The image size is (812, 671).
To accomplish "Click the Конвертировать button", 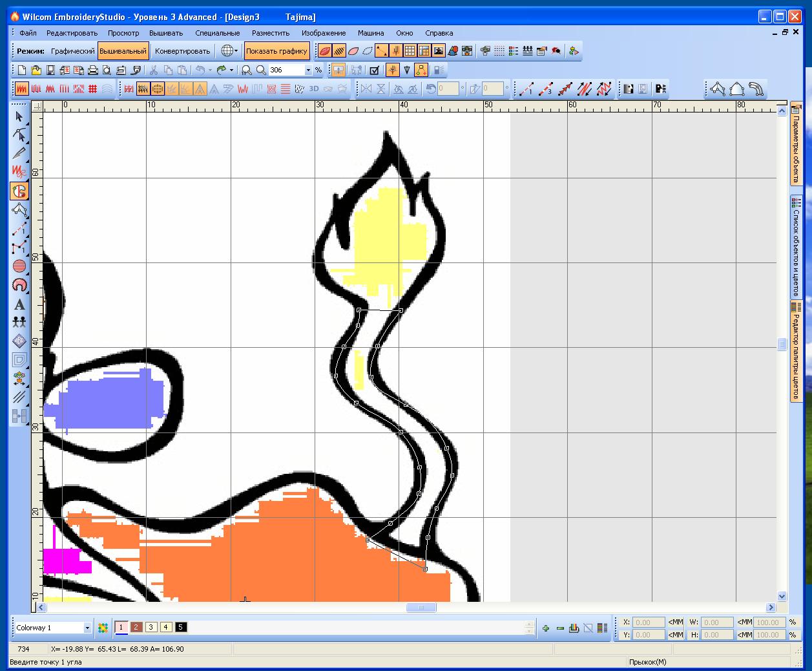I will pos(182,51).
